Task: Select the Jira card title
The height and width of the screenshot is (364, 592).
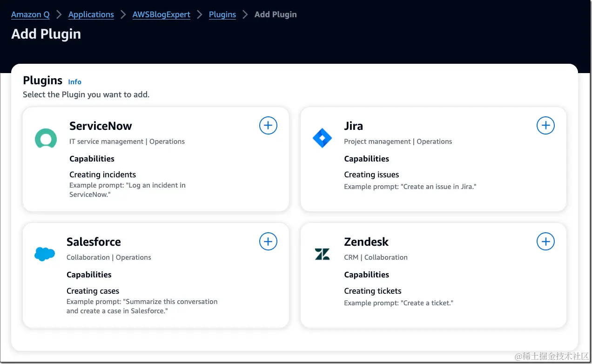Action: 353,126
